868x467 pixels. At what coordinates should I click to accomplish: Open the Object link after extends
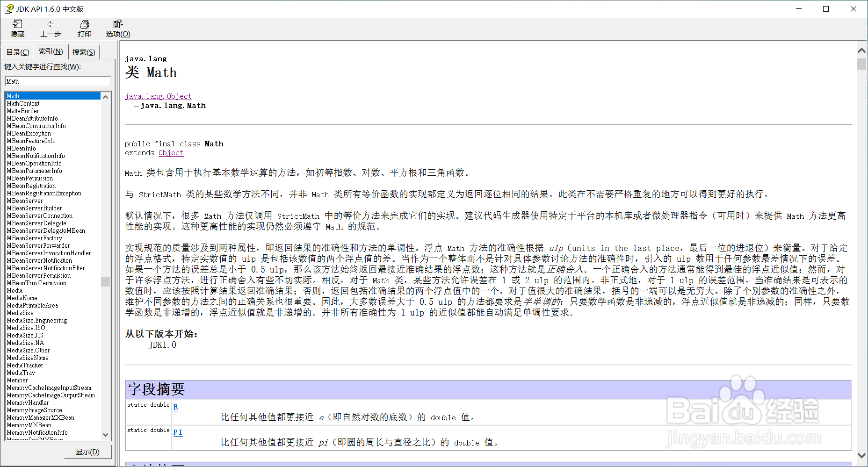click(171, 153)
